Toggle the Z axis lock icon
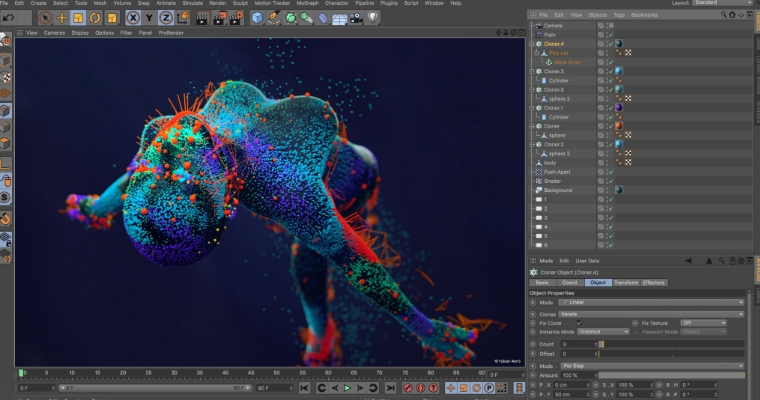This screenshot has height=400, width=760. tap(166, 18)
